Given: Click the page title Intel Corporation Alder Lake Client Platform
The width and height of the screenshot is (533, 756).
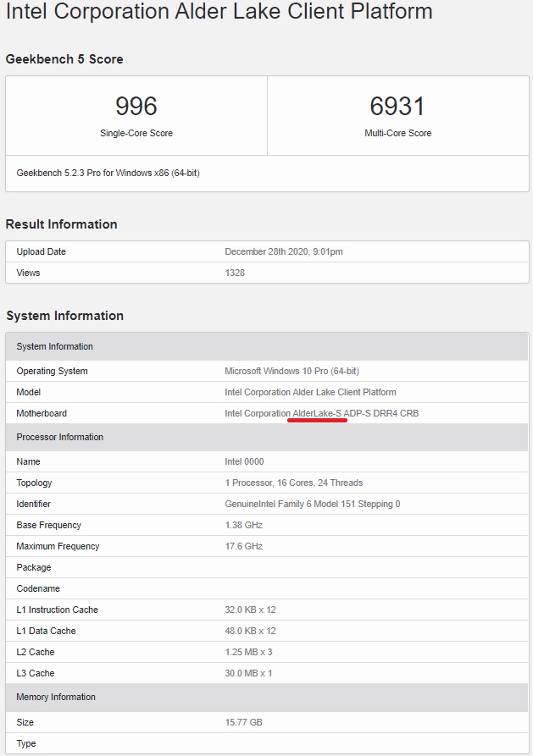Looking at the screenshot, I should pos(219,11).
